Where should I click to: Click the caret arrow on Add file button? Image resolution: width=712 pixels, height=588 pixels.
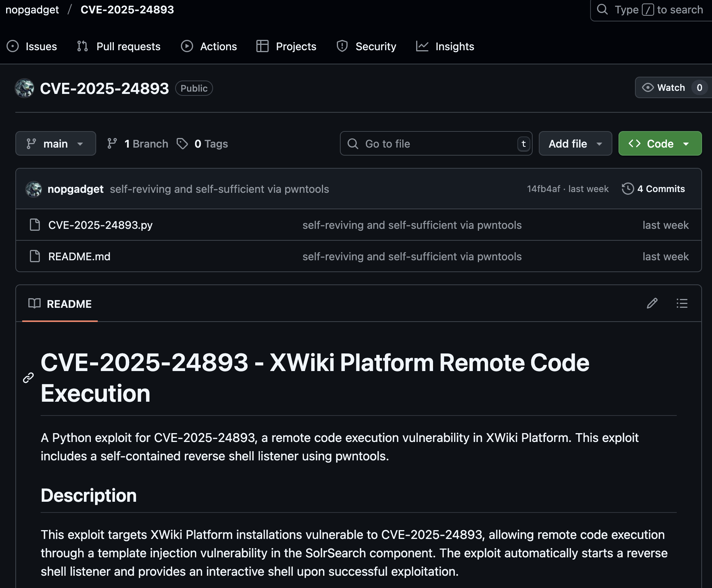(599, 144)
